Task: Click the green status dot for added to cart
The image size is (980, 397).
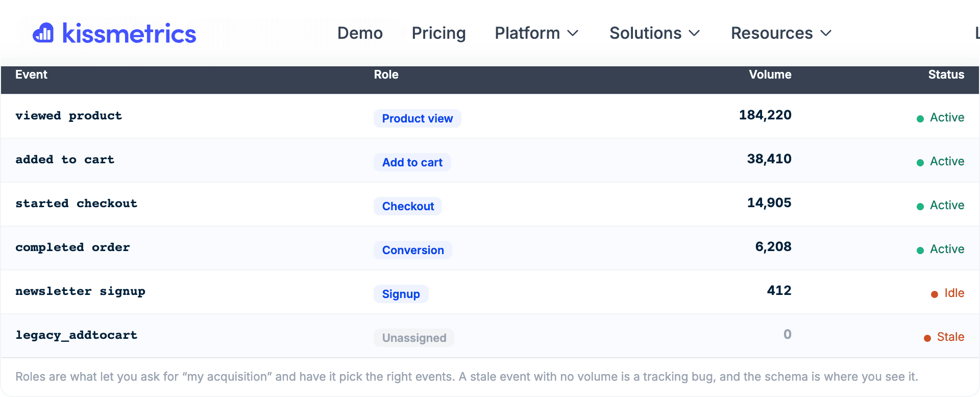Action: (x=920, y=163)
